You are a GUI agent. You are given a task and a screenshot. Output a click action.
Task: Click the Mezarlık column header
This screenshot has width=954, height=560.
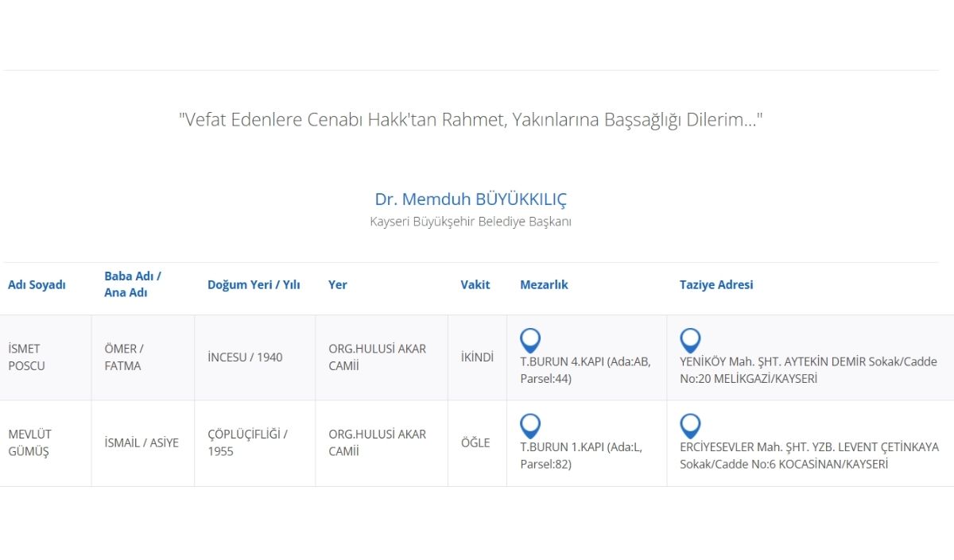click(x=544, y=284)
